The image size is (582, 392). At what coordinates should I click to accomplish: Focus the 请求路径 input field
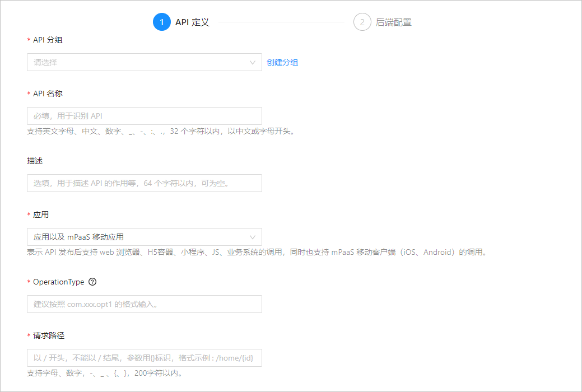click(x=145, y=358)
